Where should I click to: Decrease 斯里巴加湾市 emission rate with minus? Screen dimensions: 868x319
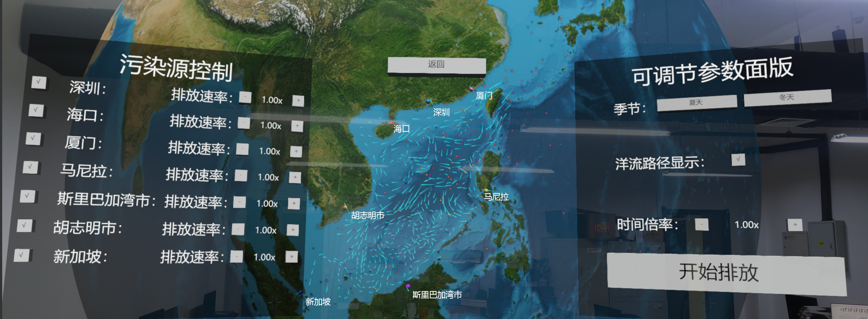(240, 202)
